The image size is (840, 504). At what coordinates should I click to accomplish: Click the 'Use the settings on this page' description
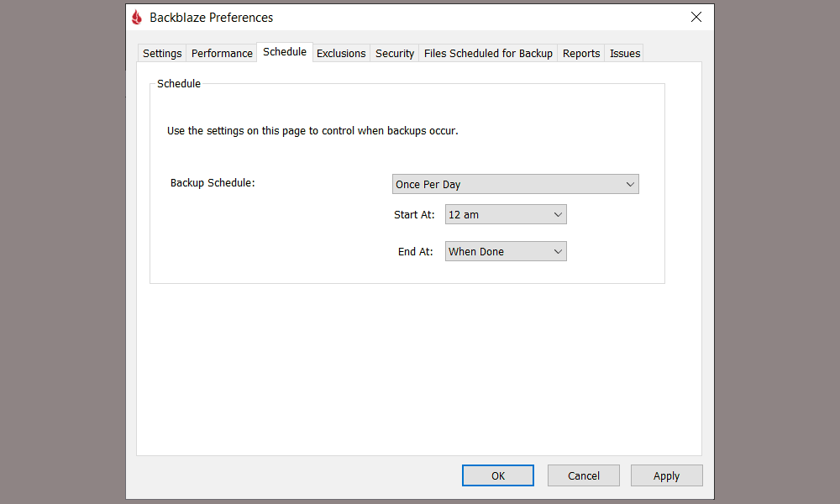pyautogui.click(x=312, y=131)
